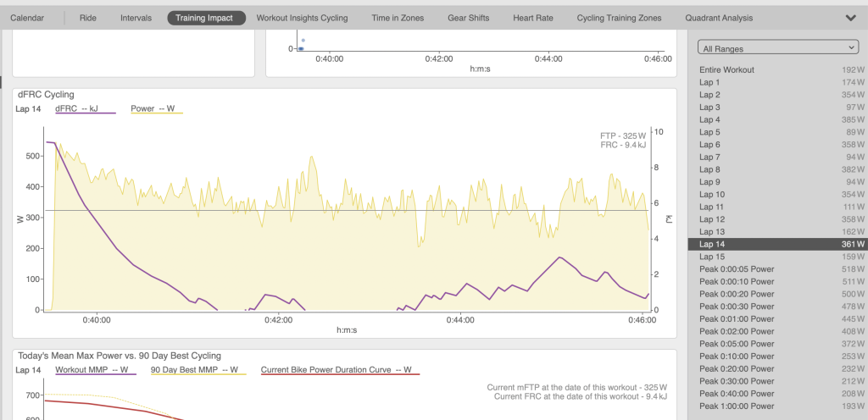Switch to the Ride tab
868x420 pixels.
pyautogui.click(x=87, y=18)
